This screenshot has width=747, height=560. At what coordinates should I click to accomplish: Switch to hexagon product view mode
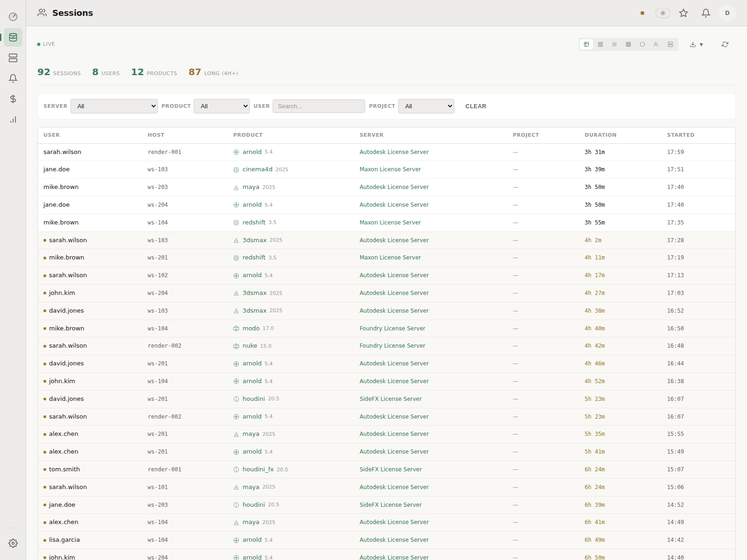(642, 44)
